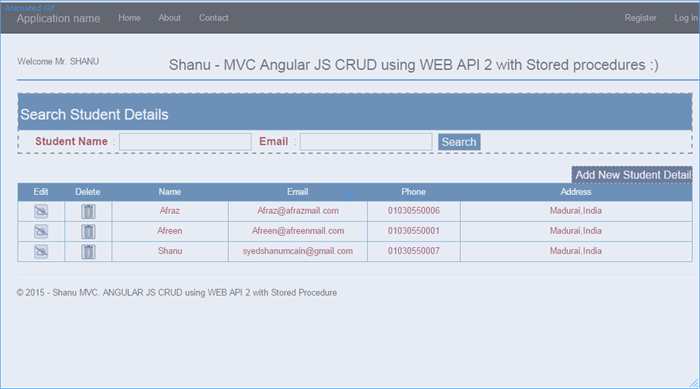Click the edit icon for Shanu
The height and width of the screenshot is (389, 700).
(x=41, y=251)
